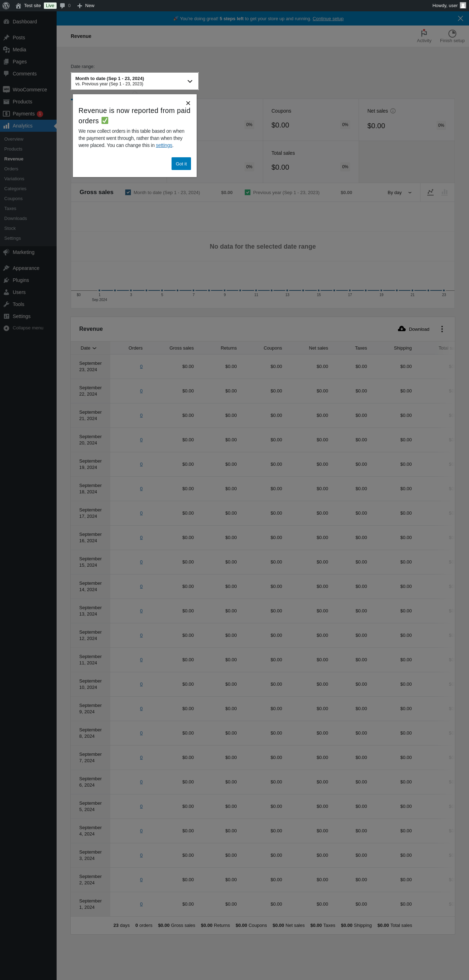Open the Revenue table options menu
Image resolution: width=469 pixels, height=980 pixels.
click(x=442, y=329)
